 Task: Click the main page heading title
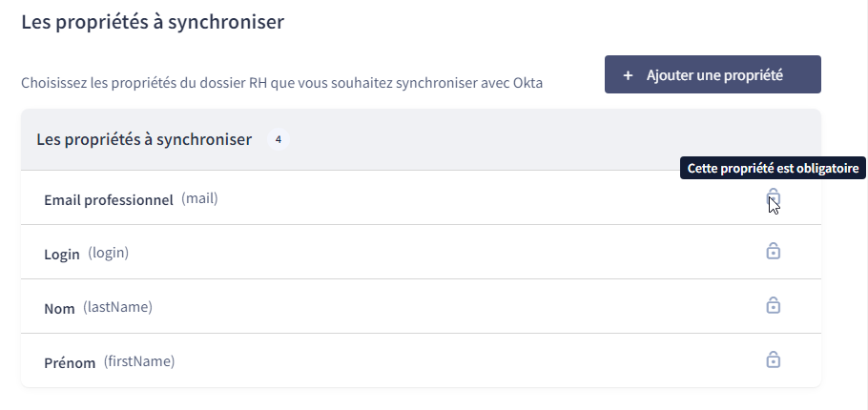(x=153, y=22)
